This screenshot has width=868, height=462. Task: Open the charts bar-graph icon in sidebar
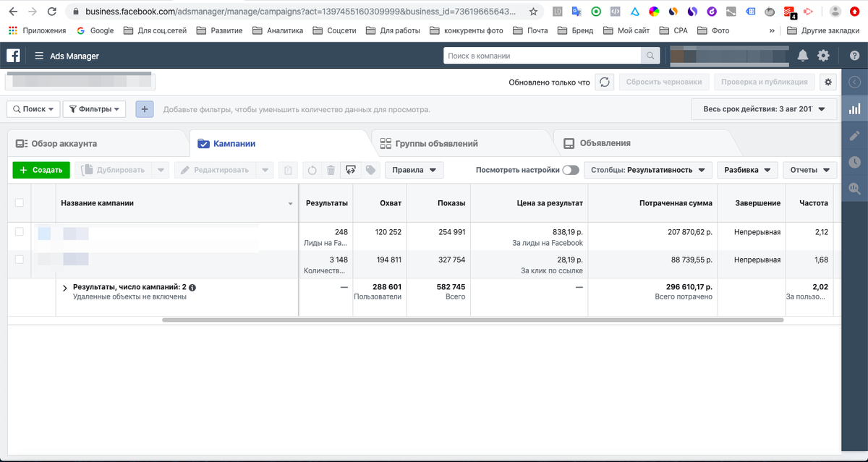(854, 108)
